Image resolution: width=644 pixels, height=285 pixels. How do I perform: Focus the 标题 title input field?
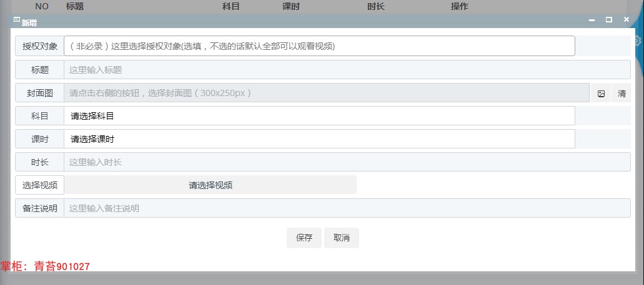tap(347, 70)
